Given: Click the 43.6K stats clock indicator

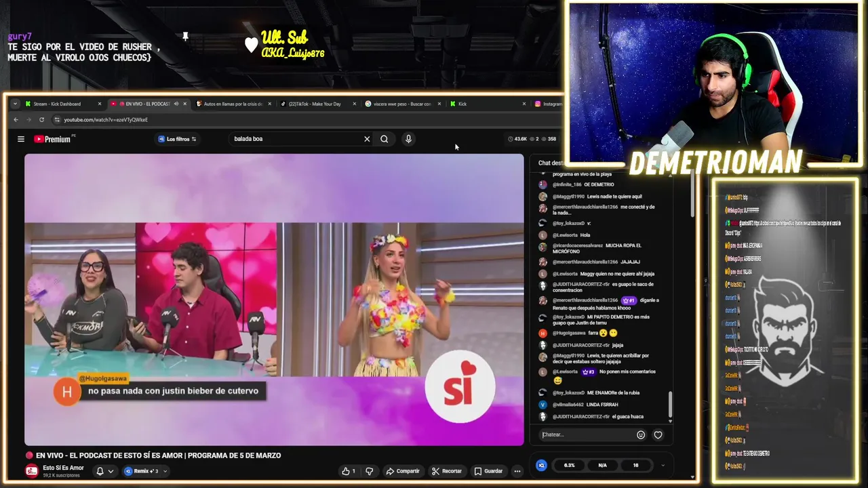Looking at the screenshot, I should [517, 139].
